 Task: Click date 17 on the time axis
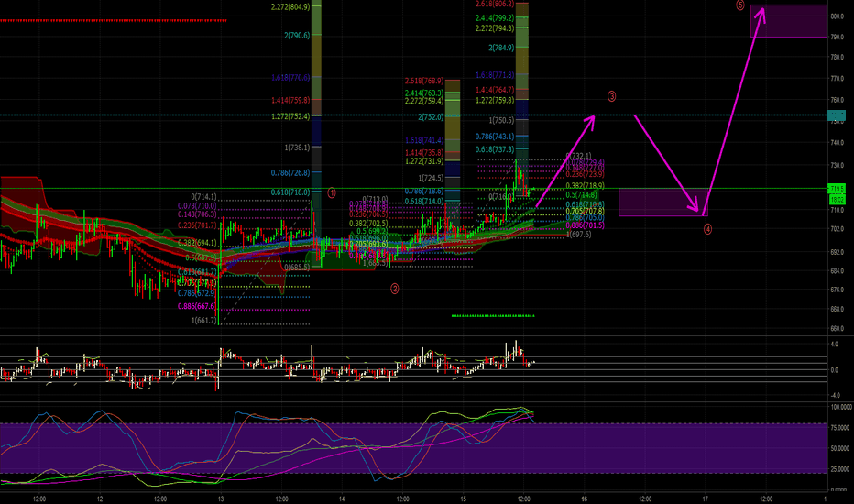click(x=706, y=499)
